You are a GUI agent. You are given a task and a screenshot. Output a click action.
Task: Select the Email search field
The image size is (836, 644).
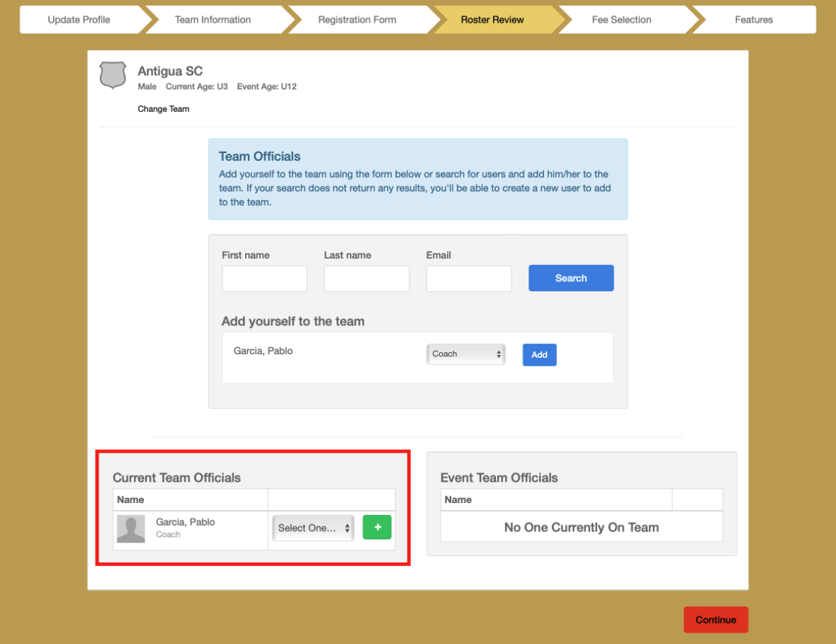pyautogui.click(x=468, y=279)
